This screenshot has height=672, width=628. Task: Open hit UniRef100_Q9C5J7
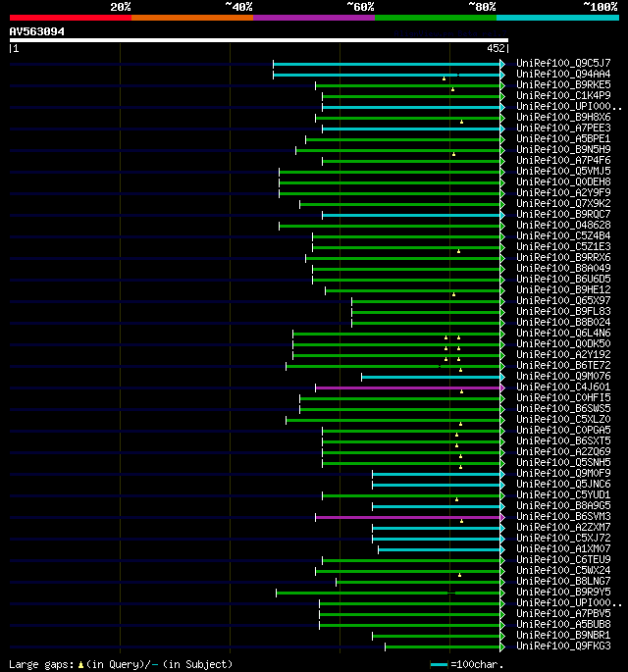[563, 63]
